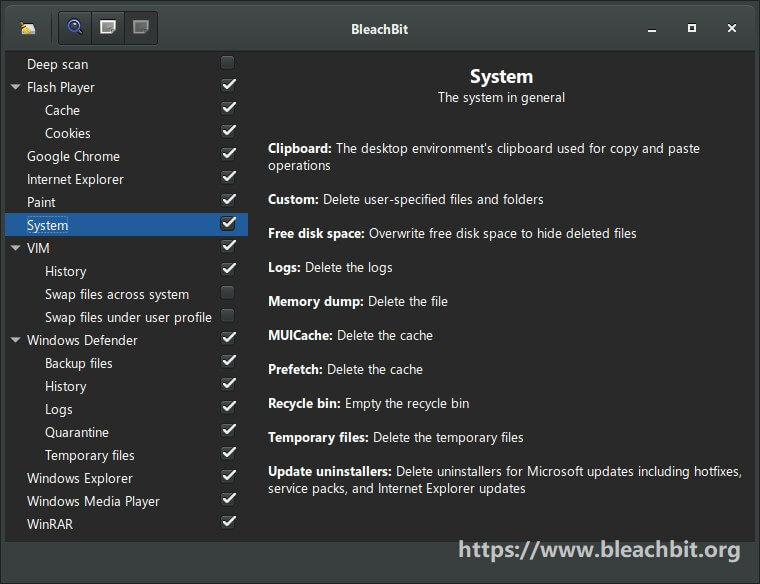Maximize the BleachBit window
The width and height of the screenshot is (760, 584).
[x=692, y=28]
